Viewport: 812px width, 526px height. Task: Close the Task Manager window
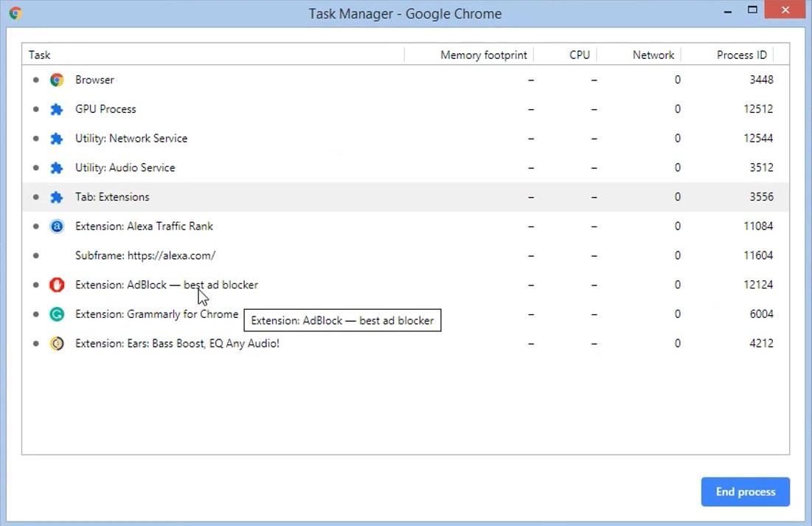point(785,10)
